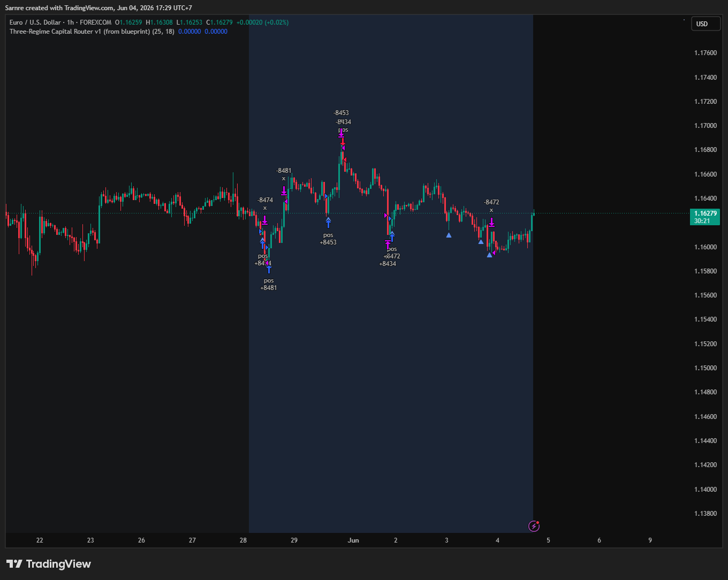Viewport: 728px width, 580px height.
Task: Click the 1.15400 price axis label
Action: pyautogui.click(x=705, y=319)
